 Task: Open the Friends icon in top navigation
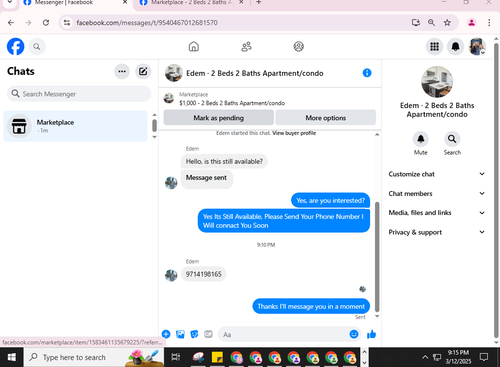[246, 46]
